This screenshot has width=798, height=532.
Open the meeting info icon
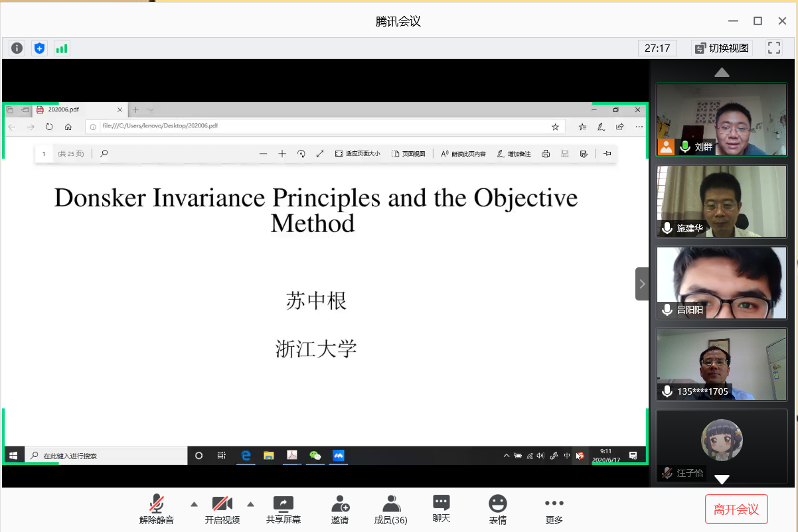coord(17,48)
